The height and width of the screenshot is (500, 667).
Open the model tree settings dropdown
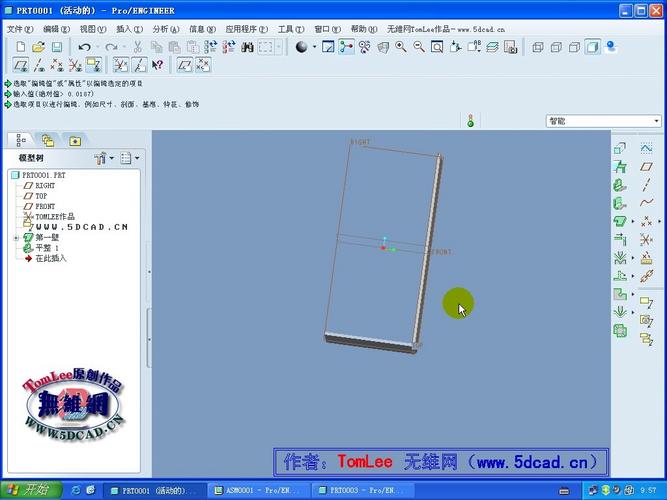(x=102, y=158)
